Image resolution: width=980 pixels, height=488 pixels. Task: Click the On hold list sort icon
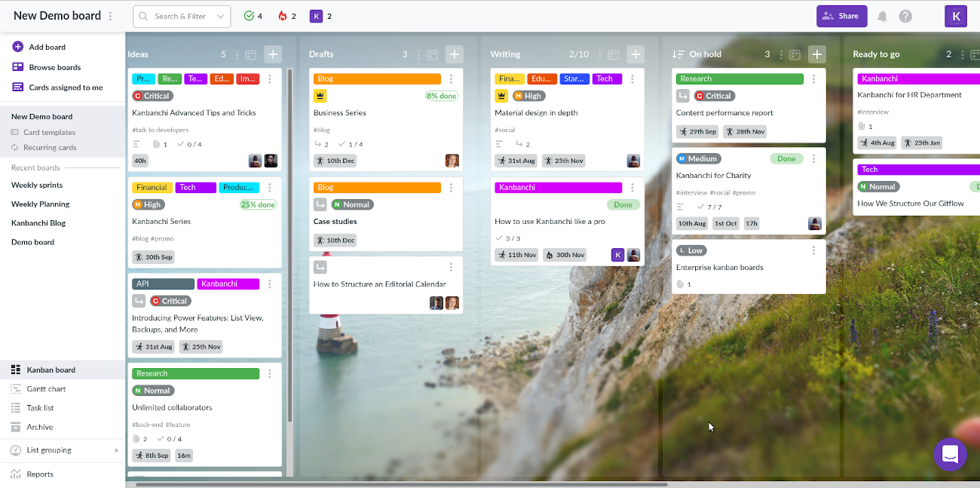tap(678, 54)
